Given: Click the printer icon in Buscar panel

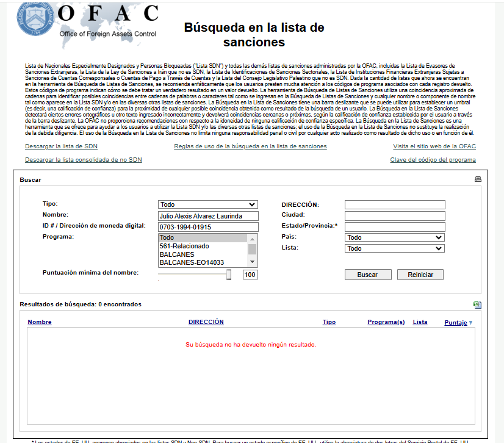Looking at the screenshot, I should click(478, 179).
